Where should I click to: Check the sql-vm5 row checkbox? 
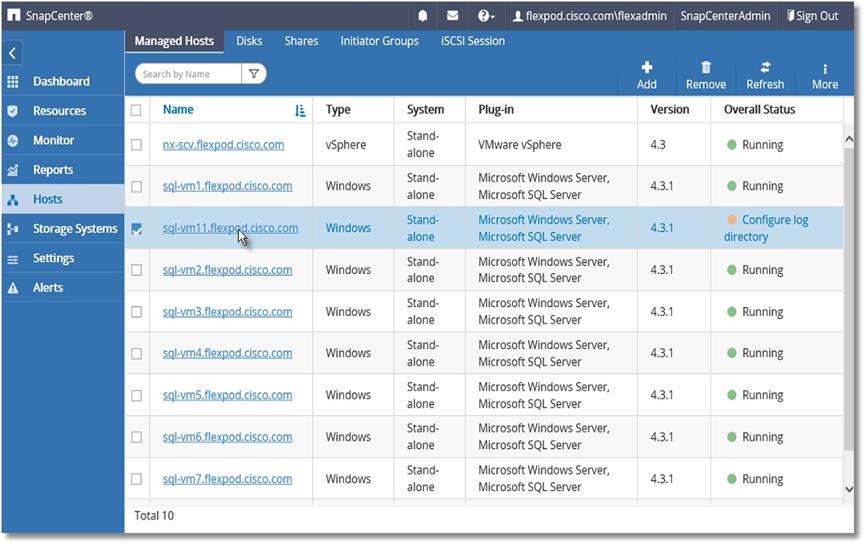(x=136, y=396)
